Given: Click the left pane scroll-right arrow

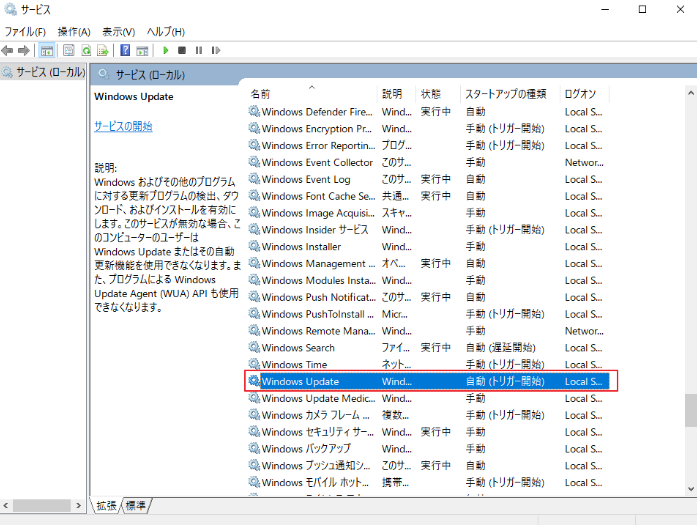Looking at the screenshot, I should 78,505.
